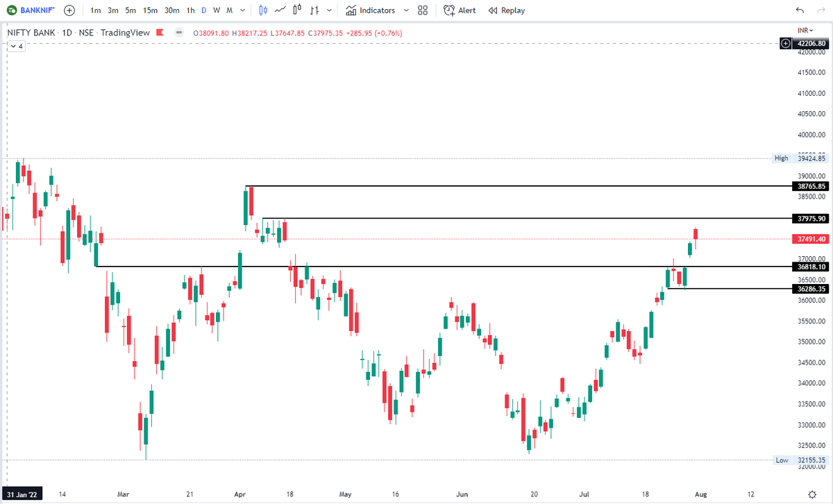The height and width of the screenshot is (504, 833).
Task: Click the red flag next to symbol title
Action: 160,33
